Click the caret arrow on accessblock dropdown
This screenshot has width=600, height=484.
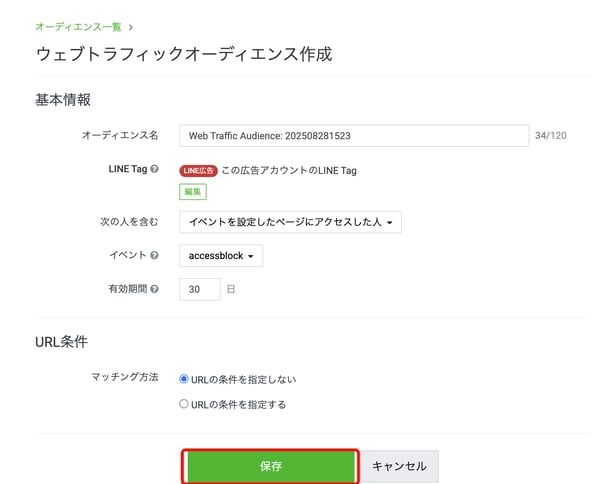(x=251, y=256)
